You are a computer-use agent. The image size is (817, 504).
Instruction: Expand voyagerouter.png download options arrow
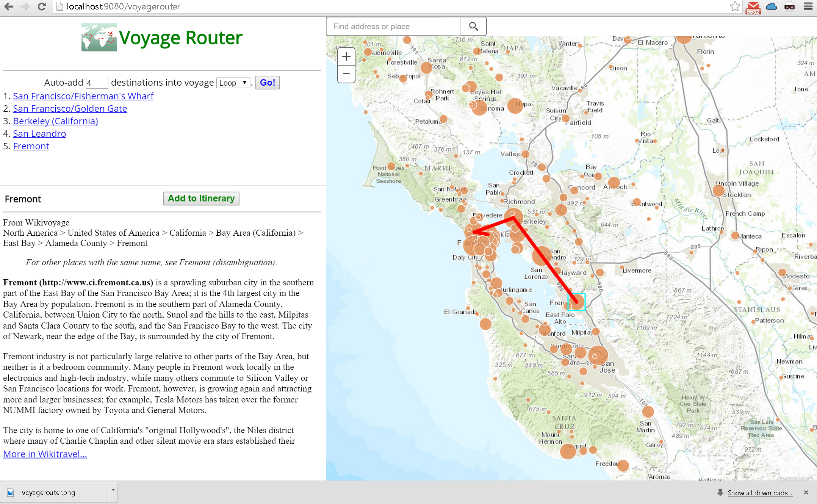(x=113, y=490)
